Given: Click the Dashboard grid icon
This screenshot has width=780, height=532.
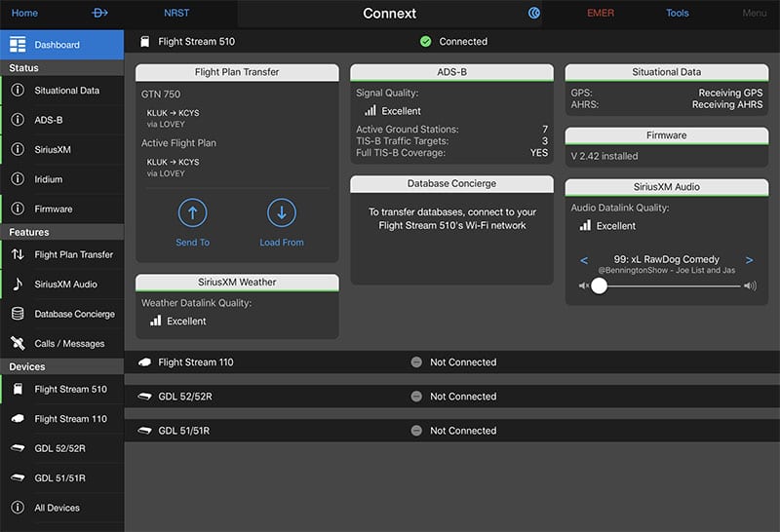Looking at the screenshot, I should tap(18, 44).
